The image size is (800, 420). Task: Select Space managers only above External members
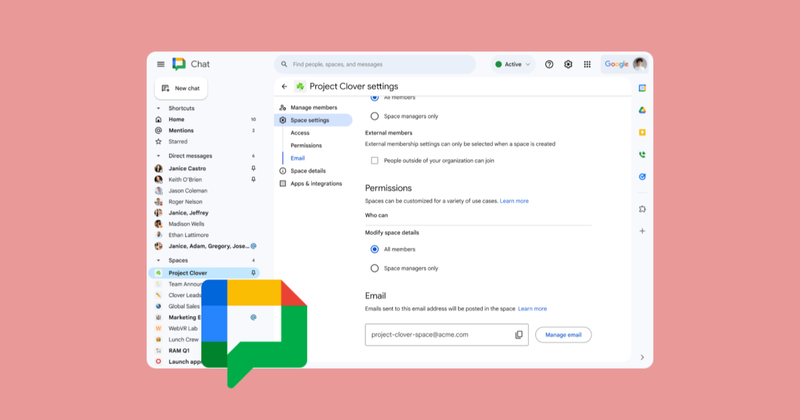[374, 116]
